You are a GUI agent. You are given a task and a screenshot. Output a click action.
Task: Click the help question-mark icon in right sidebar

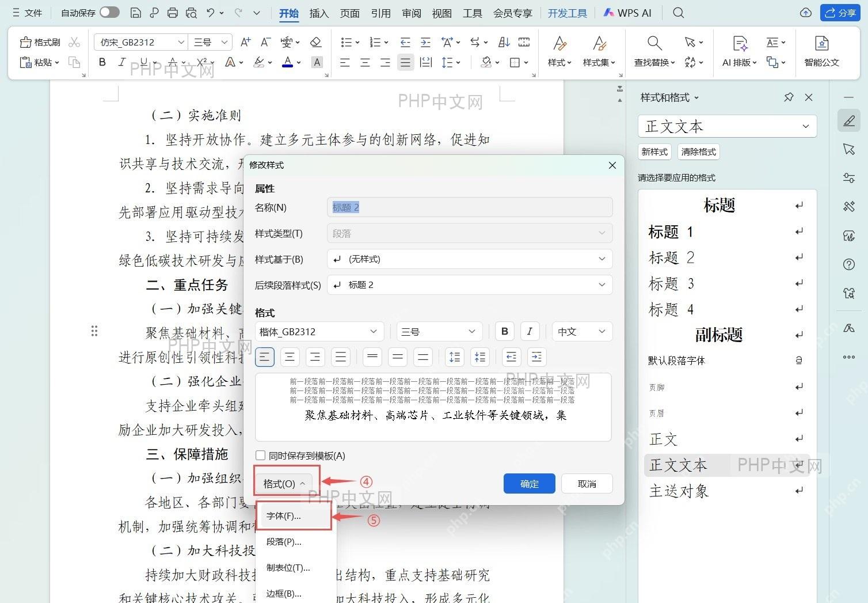[x=848, y=264]
